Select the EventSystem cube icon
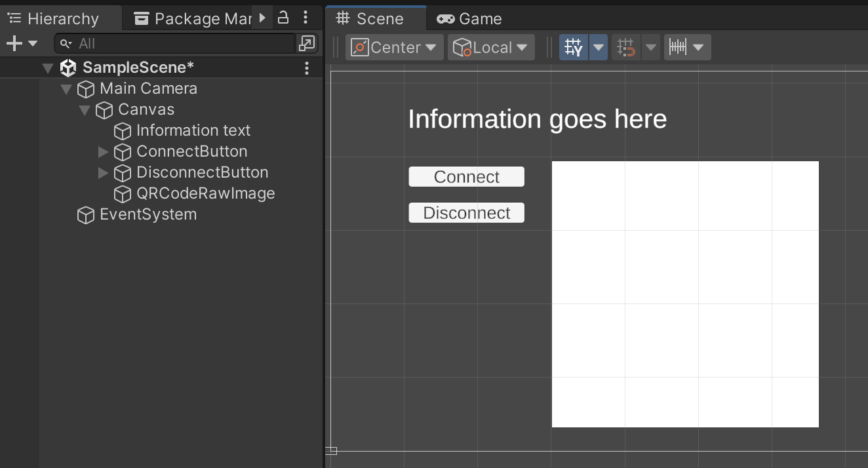Screen dimensions: 868x468 [x=86, y=215]
